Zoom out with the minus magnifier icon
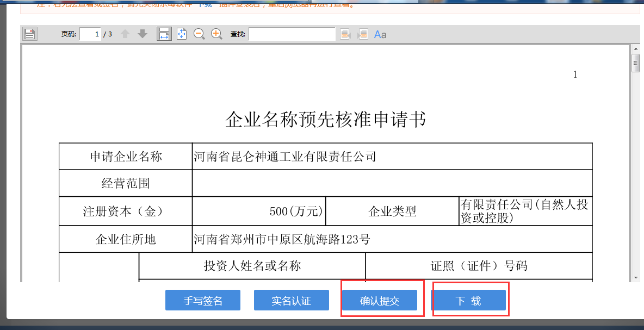644x330 pixels. coord(199,34)
